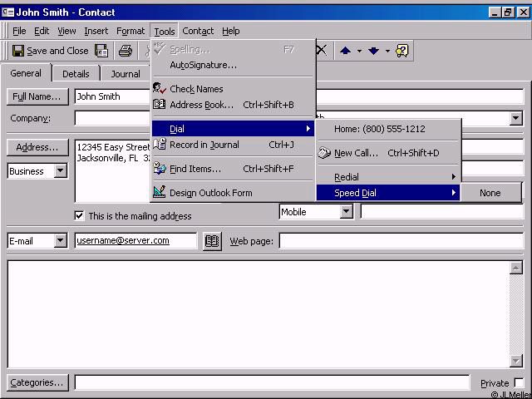Open the E-mail type dropdown

point(60,241)
